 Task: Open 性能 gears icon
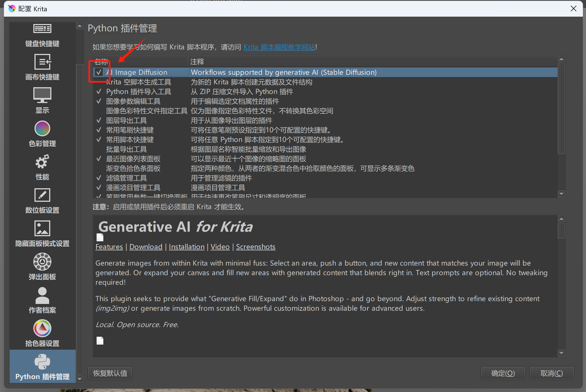pyautogui.click(x=42, y=162)
